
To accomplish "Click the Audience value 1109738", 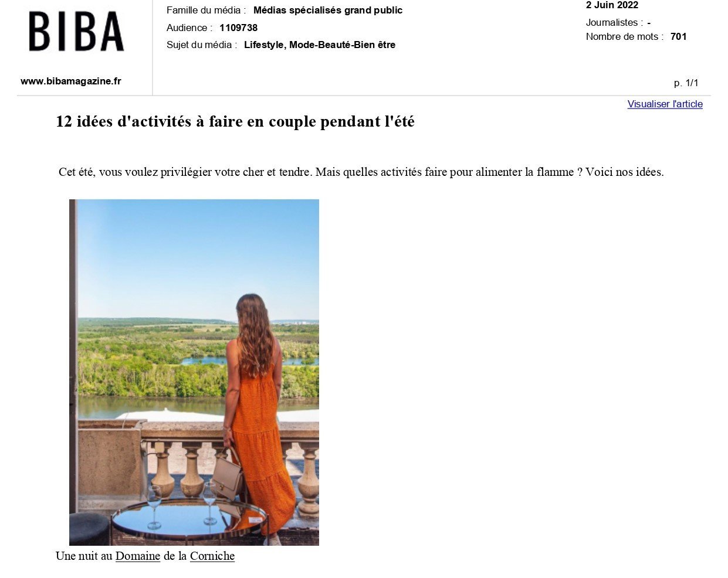I will click(x=239, y=28).
